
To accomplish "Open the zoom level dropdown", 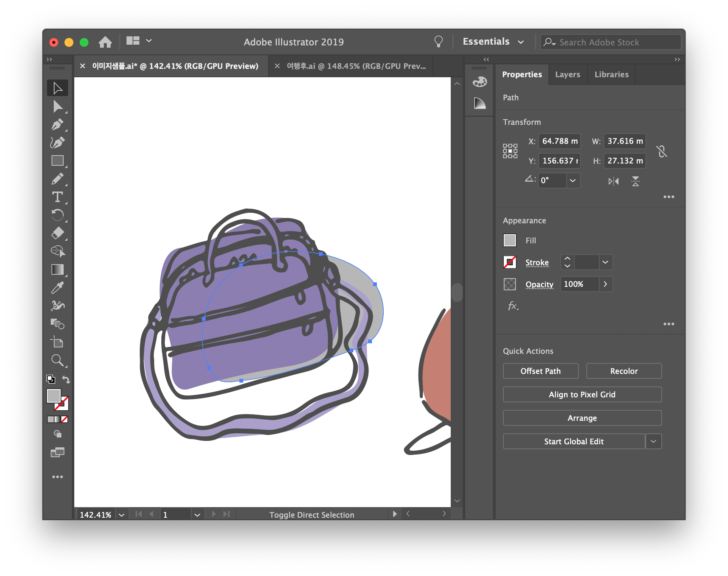I will (x=122, y=515).
